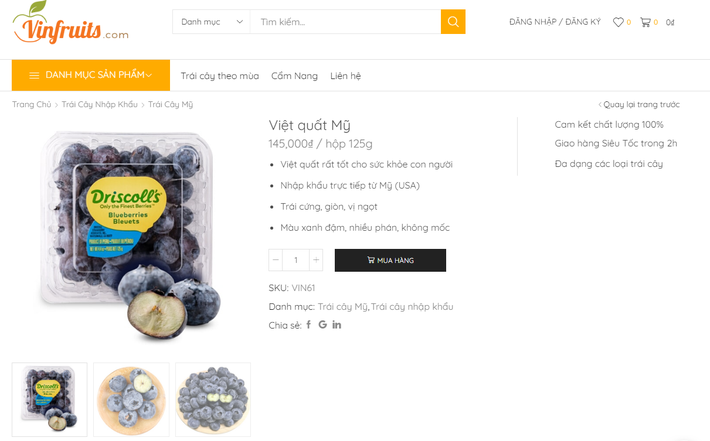
Task: Click the Vinfruits.com logo
Action: click(70, 23)
